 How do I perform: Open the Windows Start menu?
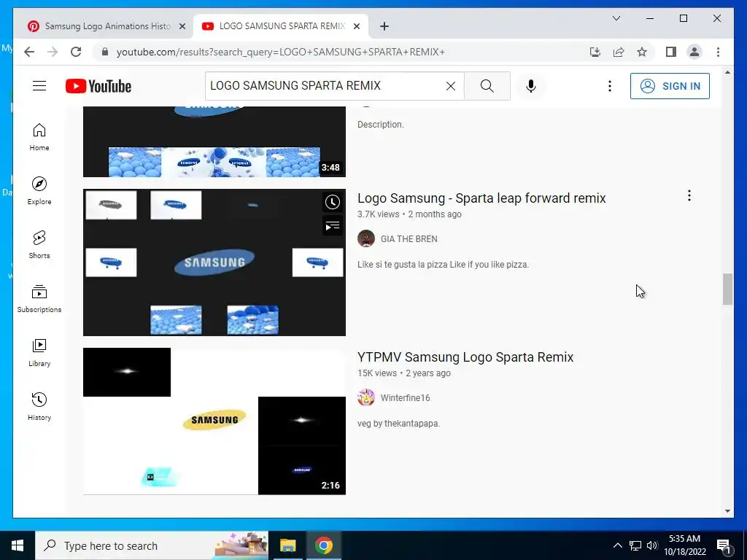tap(18, 545)
